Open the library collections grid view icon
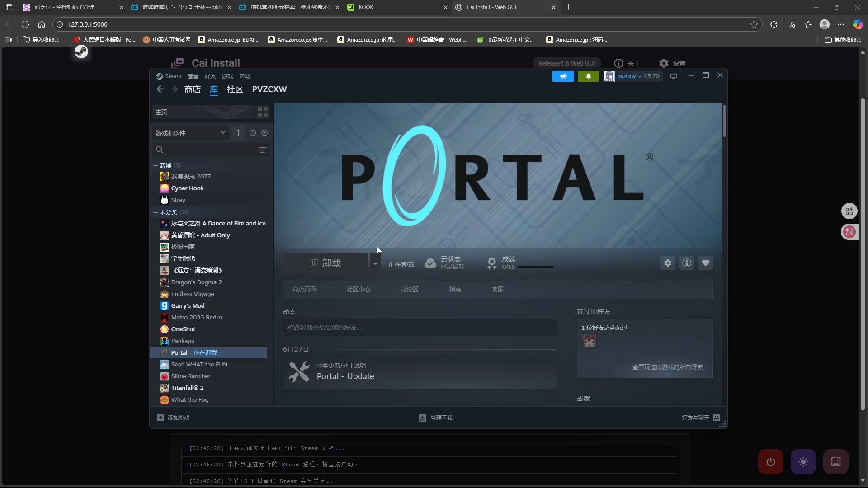The height and width of the screenshot is (488, 868). 263,112
